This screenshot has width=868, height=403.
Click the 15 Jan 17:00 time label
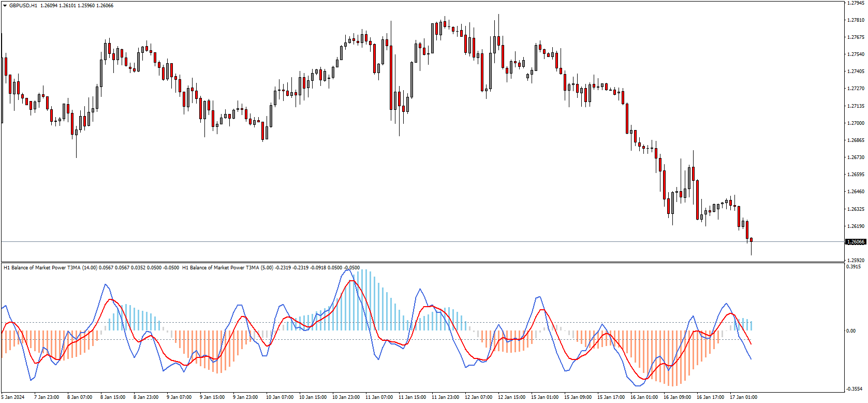coord(611,397)
